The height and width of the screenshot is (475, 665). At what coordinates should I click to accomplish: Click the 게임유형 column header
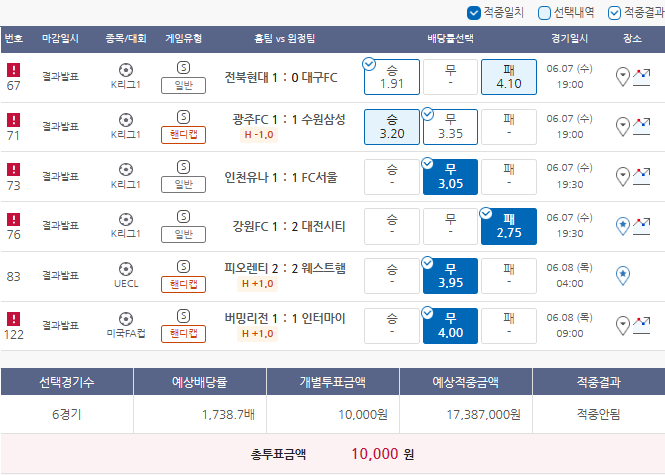tap(183, 39)
